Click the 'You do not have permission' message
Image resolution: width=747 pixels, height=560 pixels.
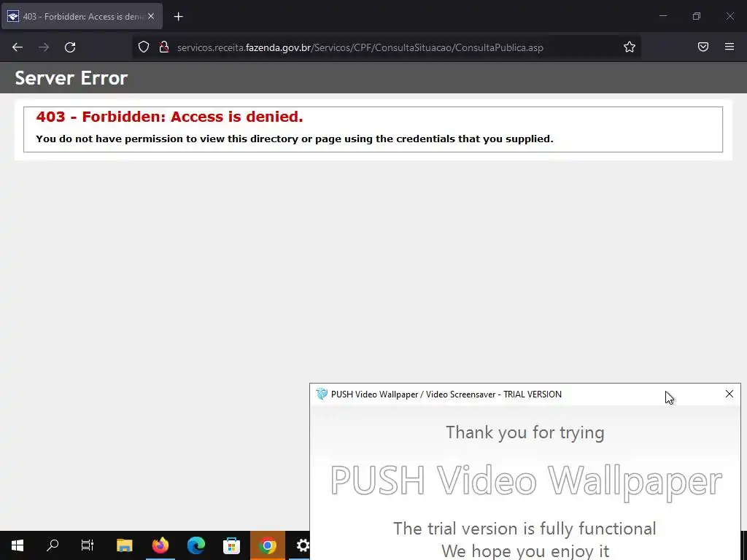point(295,139)
